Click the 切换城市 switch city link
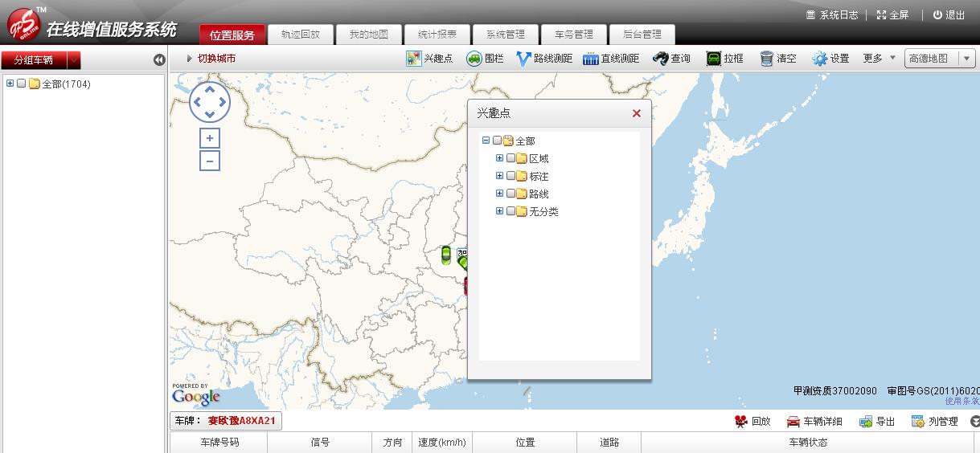This screenshot has width=980, height=453. 215,59
